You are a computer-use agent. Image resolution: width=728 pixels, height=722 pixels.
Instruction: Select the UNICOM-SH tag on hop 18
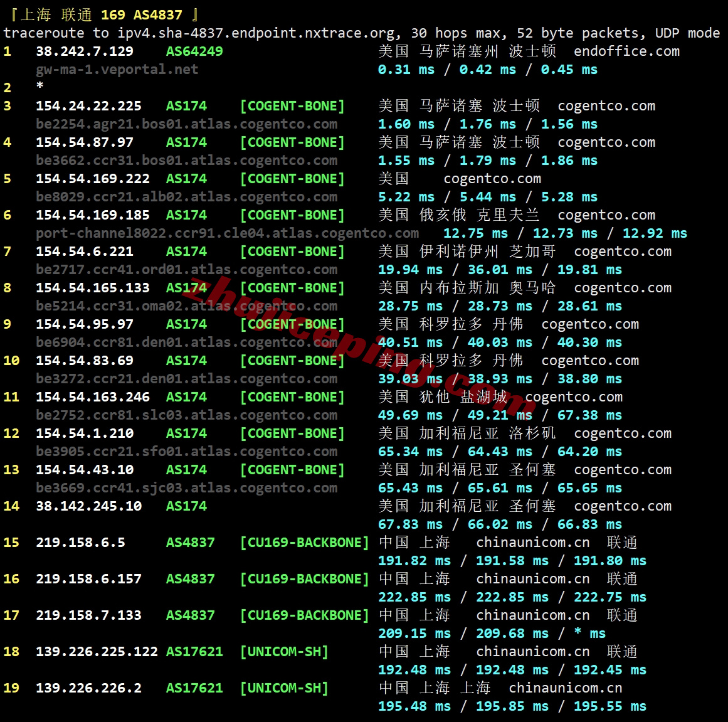(x=284, y=652)
